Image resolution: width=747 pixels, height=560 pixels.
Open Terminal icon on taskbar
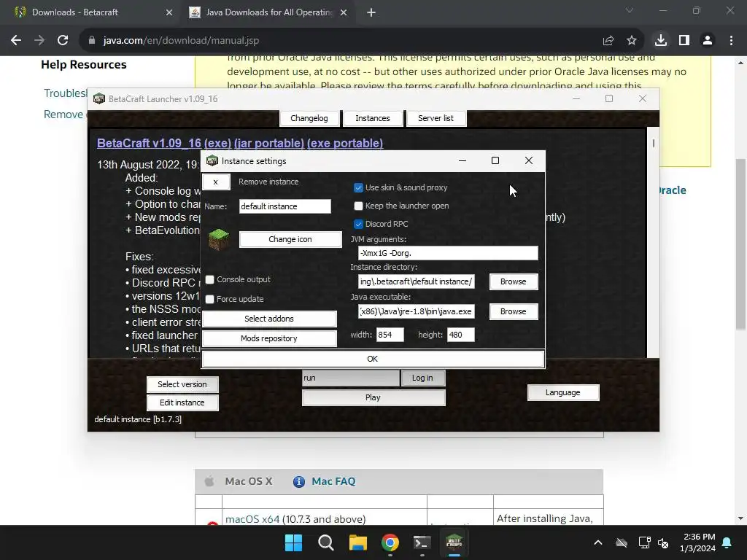click(422, 542)
